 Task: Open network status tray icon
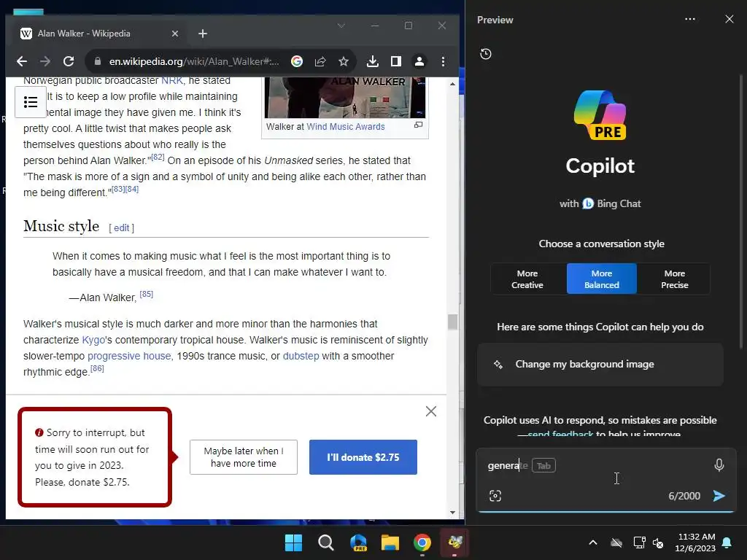639,542
